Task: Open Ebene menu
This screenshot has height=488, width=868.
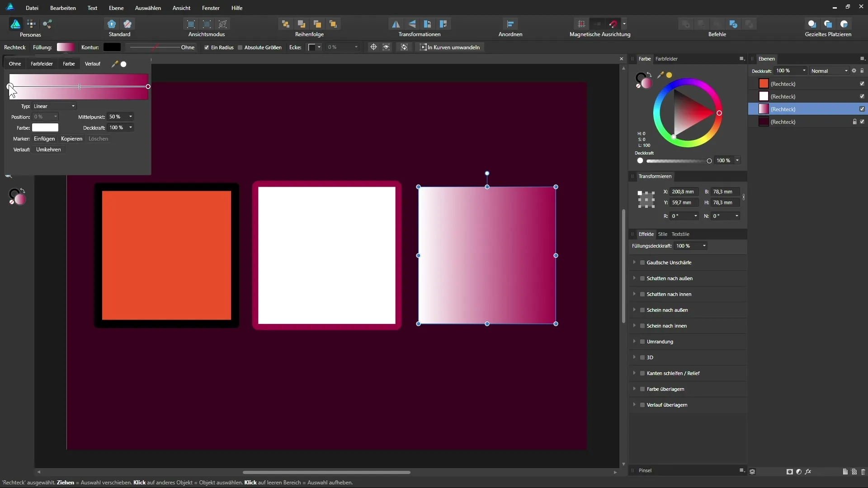Action: [116, 8]
